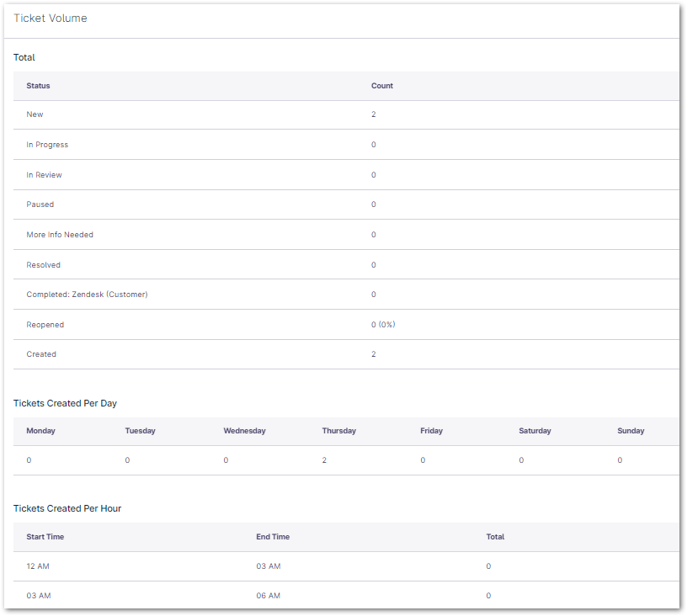Select the Paused status row label
This screenshot has height=616, width=687.
point(40,204)
